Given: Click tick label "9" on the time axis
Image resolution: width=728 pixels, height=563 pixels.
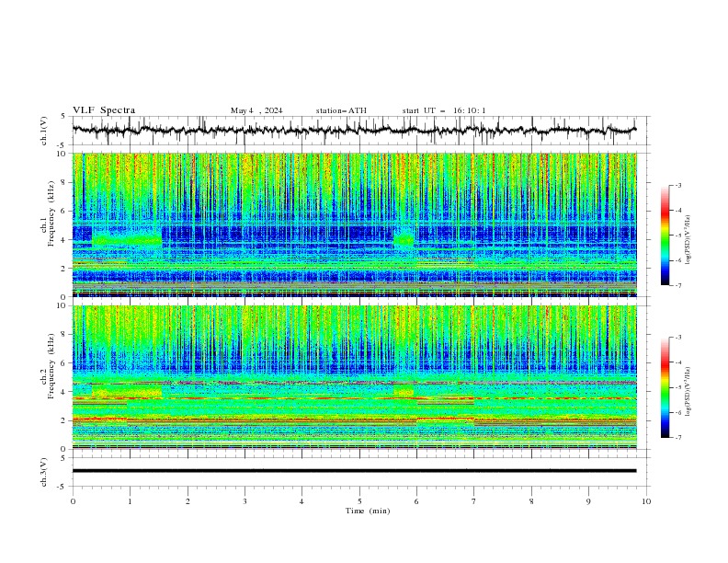Looking at the screenshot, I should (x=588, y=501).
